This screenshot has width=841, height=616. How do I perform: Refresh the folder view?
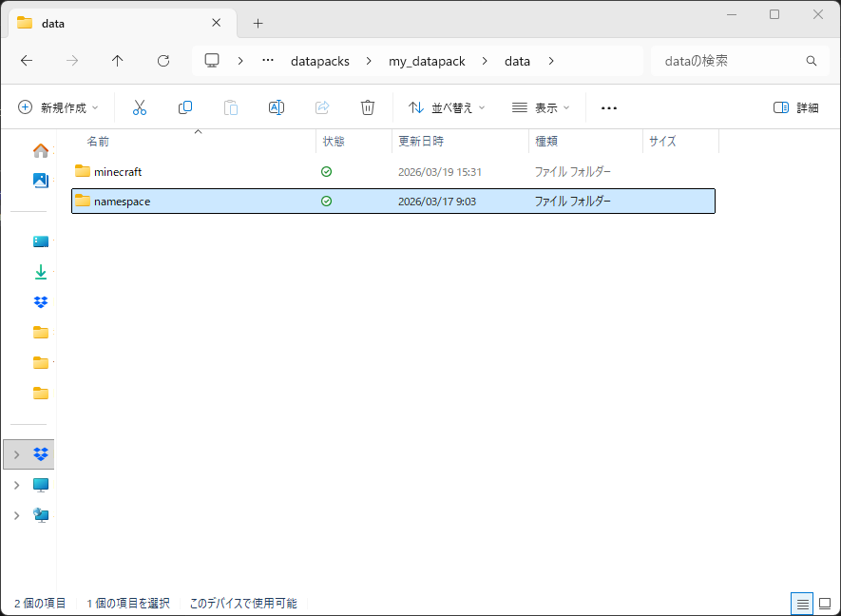tap(162, 61)
